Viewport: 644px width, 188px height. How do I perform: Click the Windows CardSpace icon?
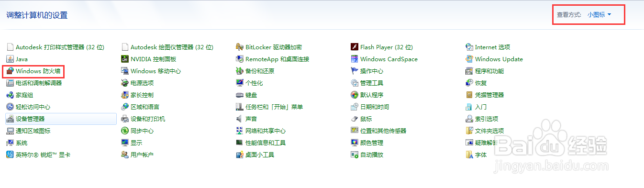[x=355, y=59]
